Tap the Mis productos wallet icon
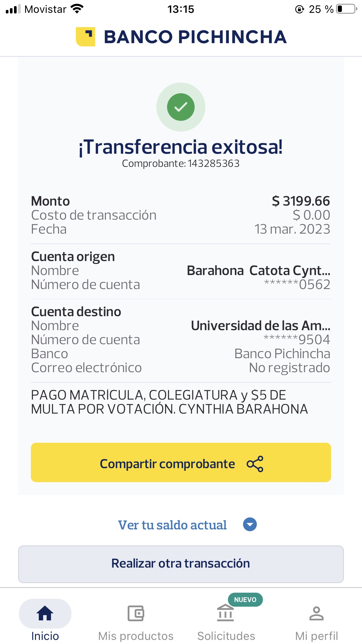The image size is (362, 644). tap(136, 613)
